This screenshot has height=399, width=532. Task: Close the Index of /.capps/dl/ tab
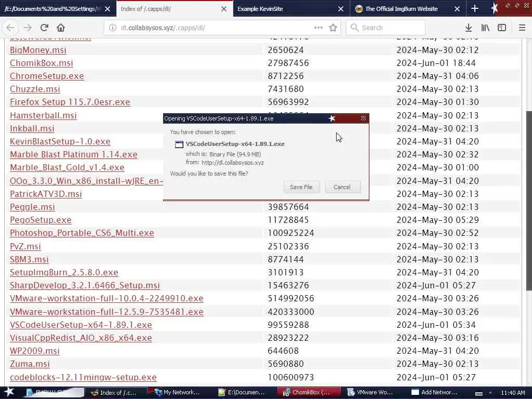point(224,9)
